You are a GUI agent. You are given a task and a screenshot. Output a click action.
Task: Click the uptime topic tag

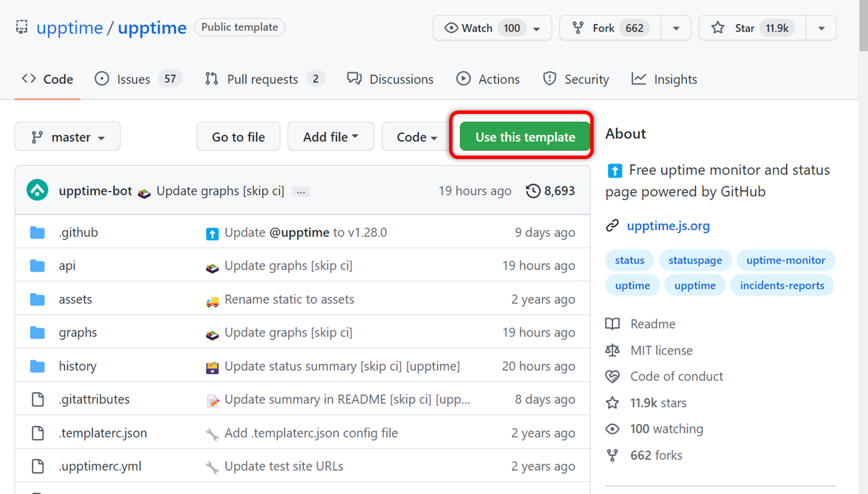click(632, 285)
